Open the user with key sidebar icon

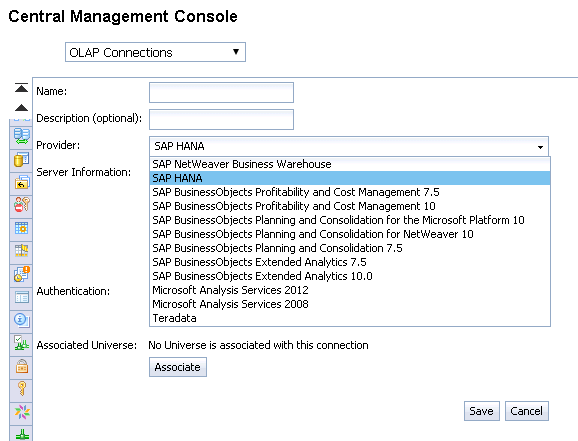pyautogui.click(x=21, y=205)
